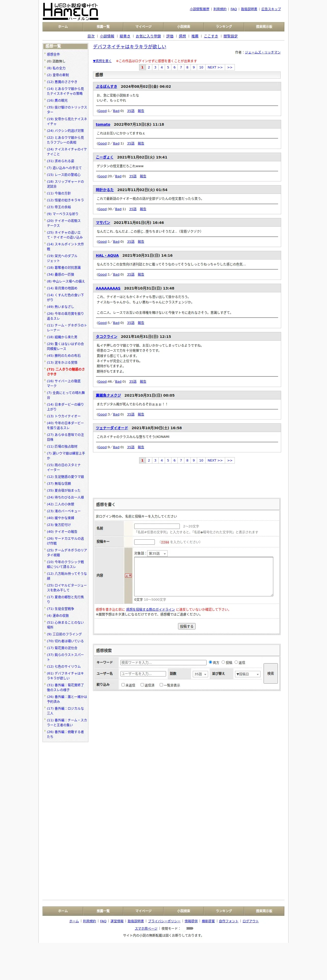Click into the 投稿キー input field
This screenshot has width=327, height=980.
click(x=144, y=542)
